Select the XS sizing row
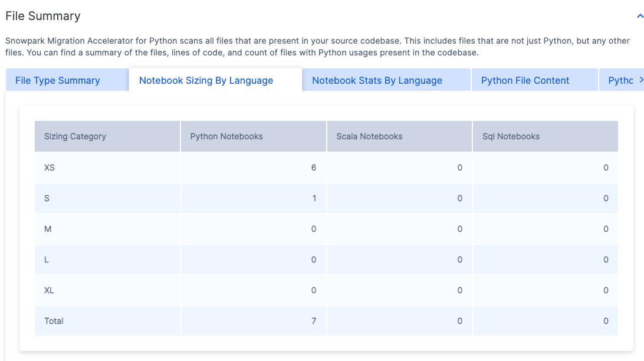Viewport: 644px width, 361px height. coord(49,168)
